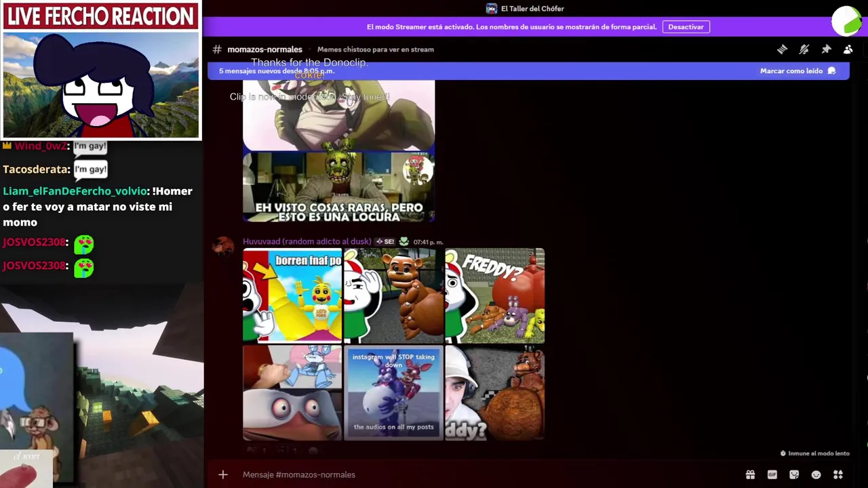The height and width of the screenshot is (488, 868).
Task: Click the El Taller del Chófer server icon
Action: click(492, 9)
